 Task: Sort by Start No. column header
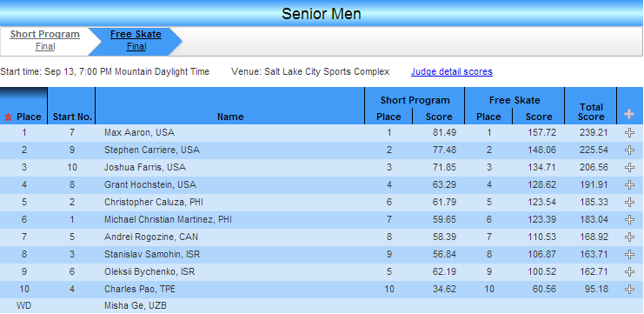tap(72, 117)
